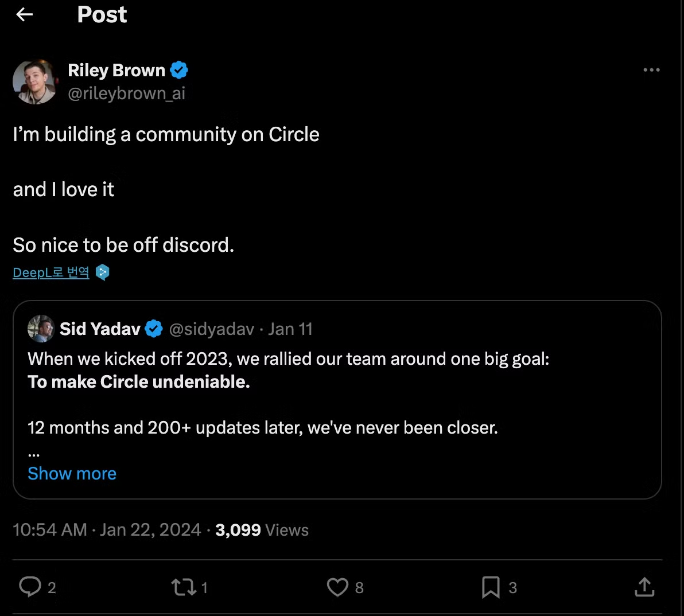Click Riley Brown's blue verified badge
This screenshot has width=684, height=616.
(180, 70)
